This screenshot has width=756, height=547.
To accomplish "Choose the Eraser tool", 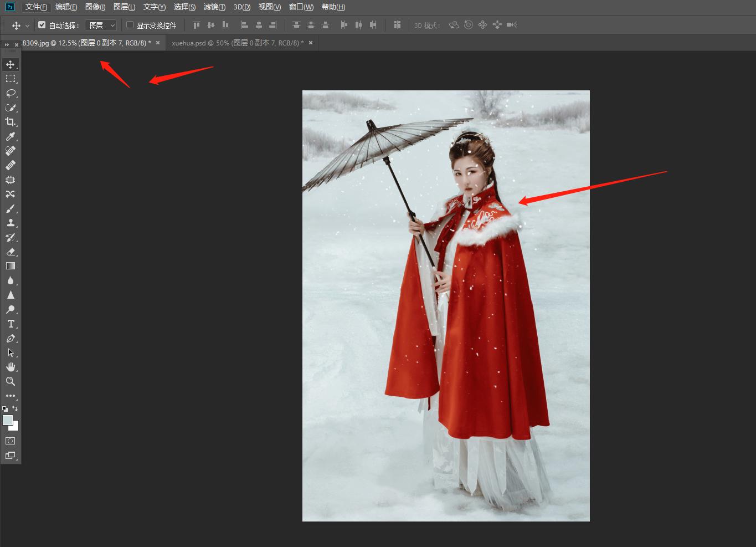I will 11,252.
